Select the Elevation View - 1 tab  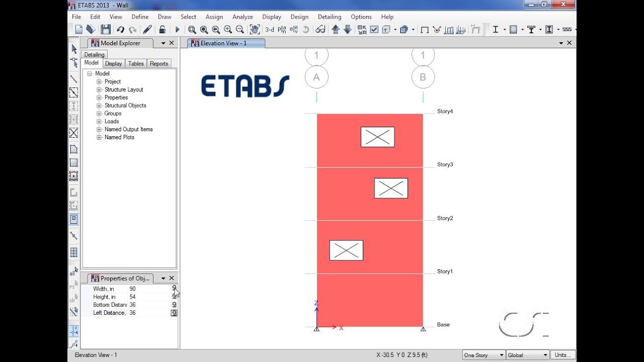226,43
